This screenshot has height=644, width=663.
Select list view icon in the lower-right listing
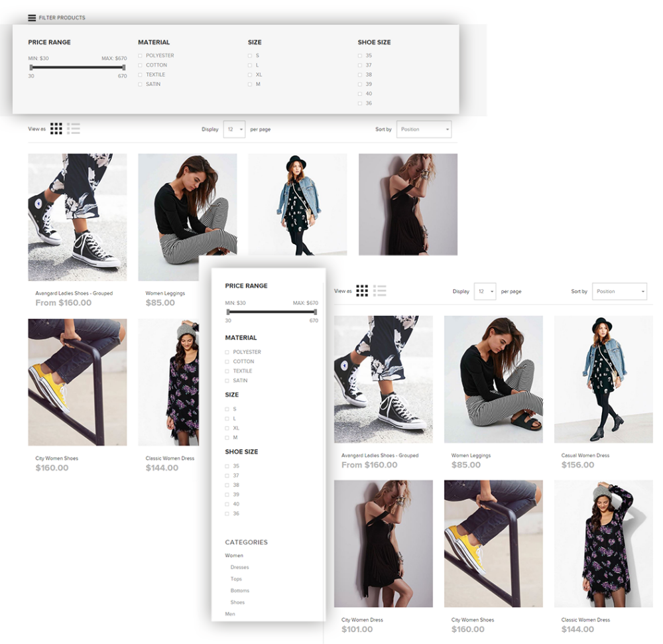[380, 290]
